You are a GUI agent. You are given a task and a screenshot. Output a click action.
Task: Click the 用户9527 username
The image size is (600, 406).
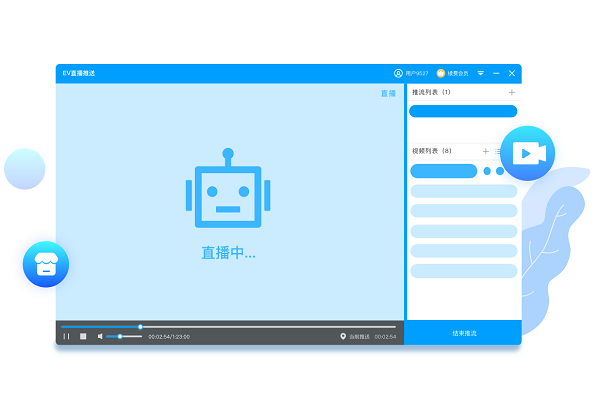coord(417,73)
